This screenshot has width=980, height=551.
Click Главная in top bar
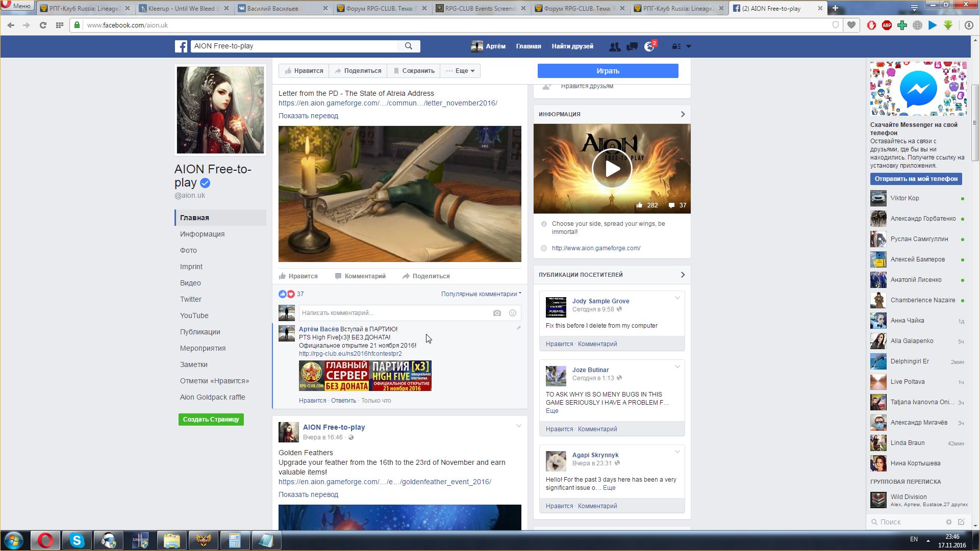528,46
